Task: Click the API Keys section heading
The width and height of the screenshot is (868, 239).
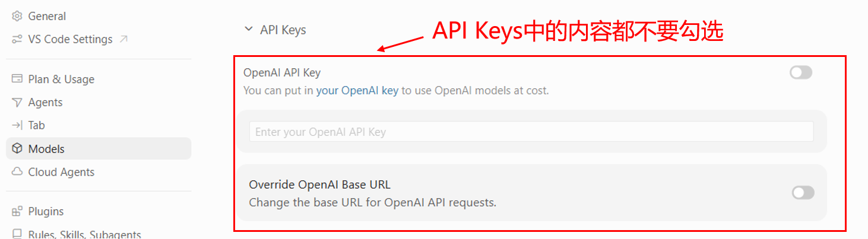Action: coord(283,30)
